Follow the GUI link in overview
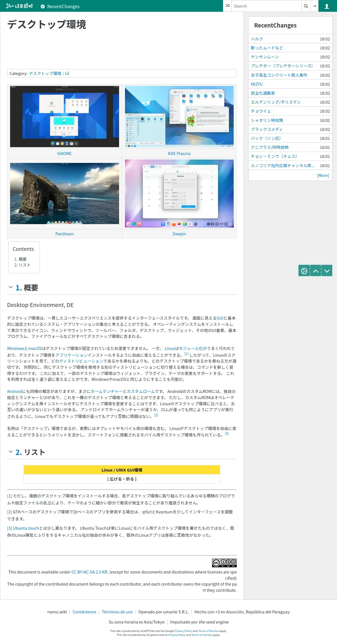 220,318
